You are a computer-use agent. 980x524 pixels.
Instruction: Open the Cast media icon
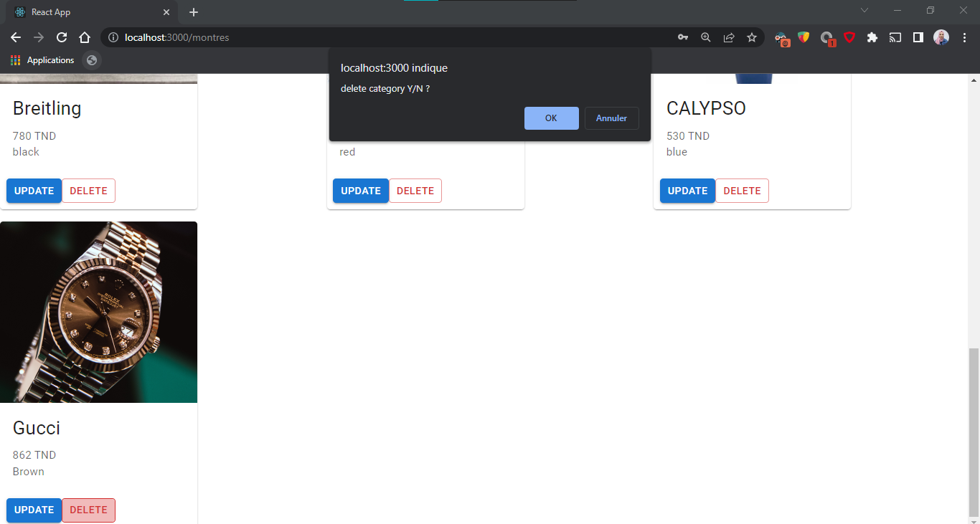(895, 37)
